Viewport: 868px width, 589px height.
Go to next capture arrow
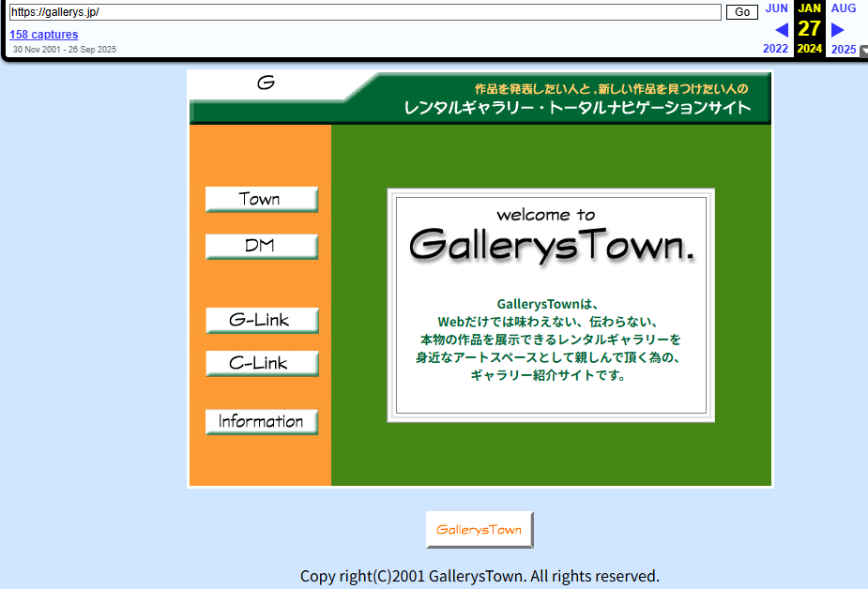click(x=838, y=29)
